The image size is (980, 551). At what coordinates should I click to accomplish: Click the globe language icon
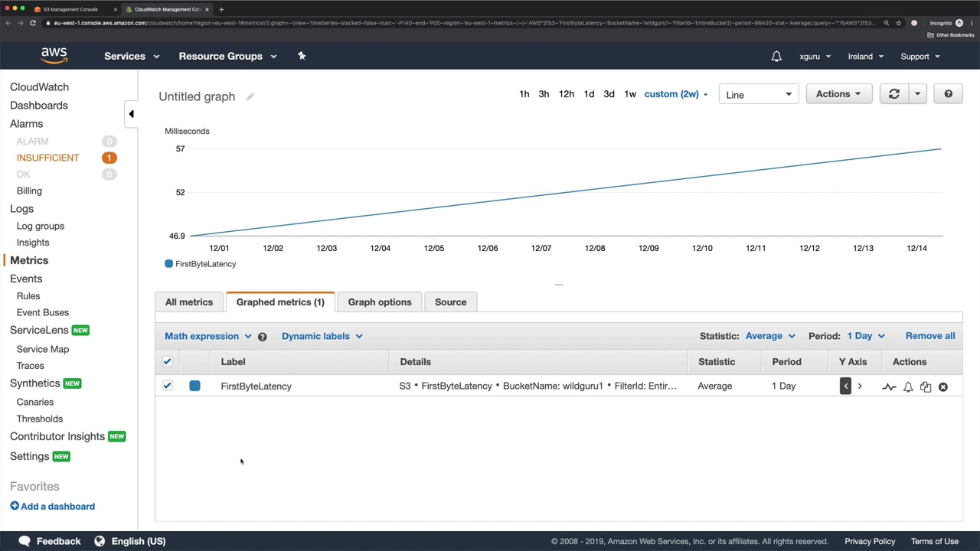tap(100, 541)
